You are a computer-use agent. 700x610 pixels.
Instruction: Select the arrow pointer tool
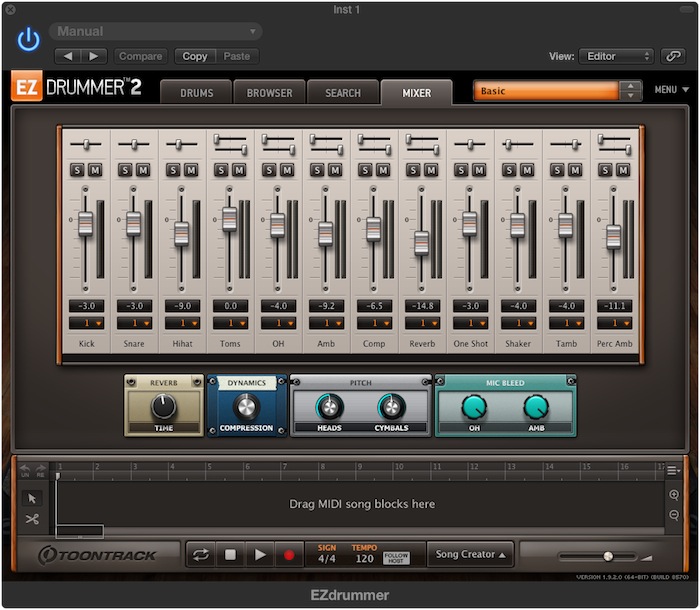pyautogui.click(x=32, y=498)
